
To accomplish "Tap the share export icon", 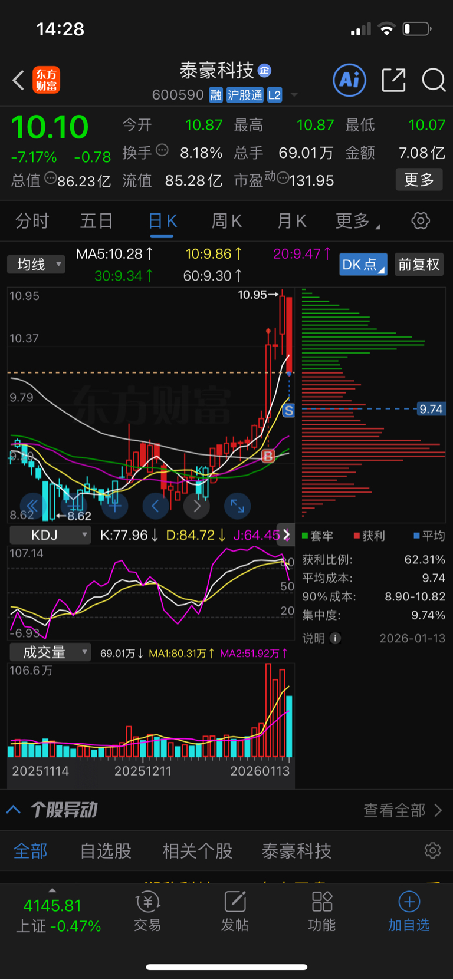I will 393,80.
